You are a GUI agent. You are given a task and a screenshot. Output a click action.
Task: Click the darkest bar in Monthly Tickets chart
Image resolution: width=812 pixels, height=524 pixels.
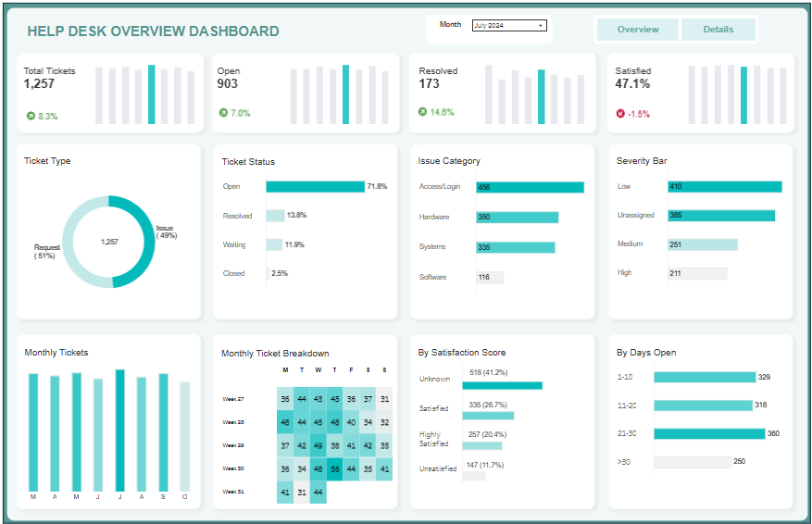point(119,430)
